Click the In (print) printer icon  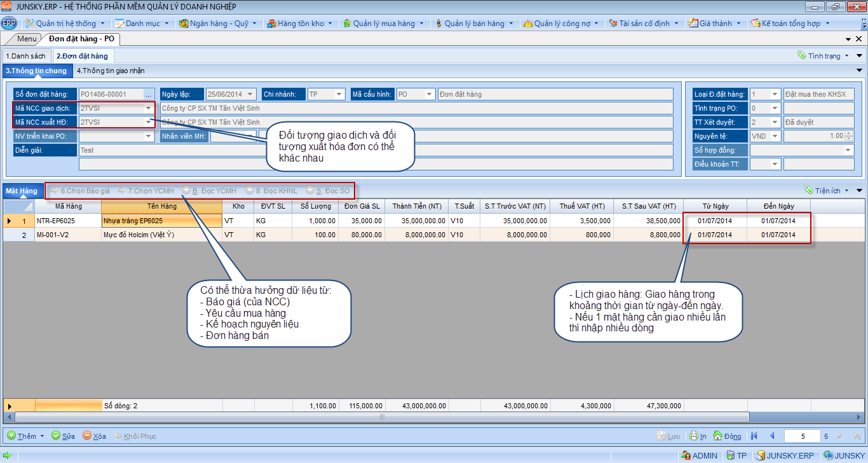[x=695, y=436]
